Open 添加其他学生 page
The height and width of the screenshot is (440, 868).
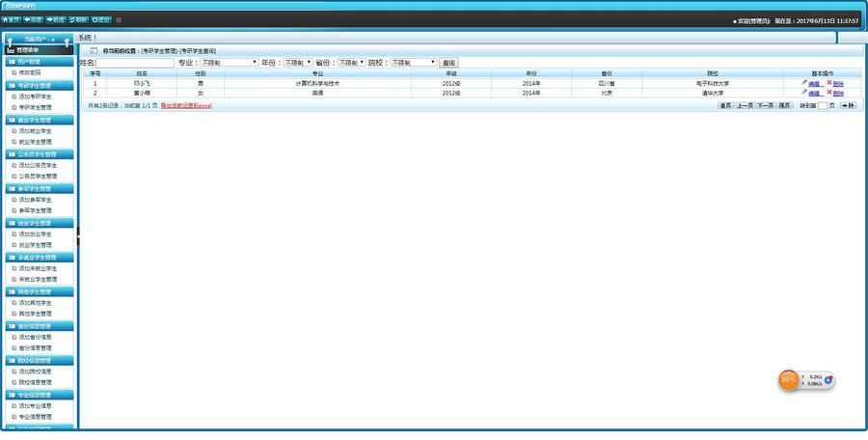point(35,303)
